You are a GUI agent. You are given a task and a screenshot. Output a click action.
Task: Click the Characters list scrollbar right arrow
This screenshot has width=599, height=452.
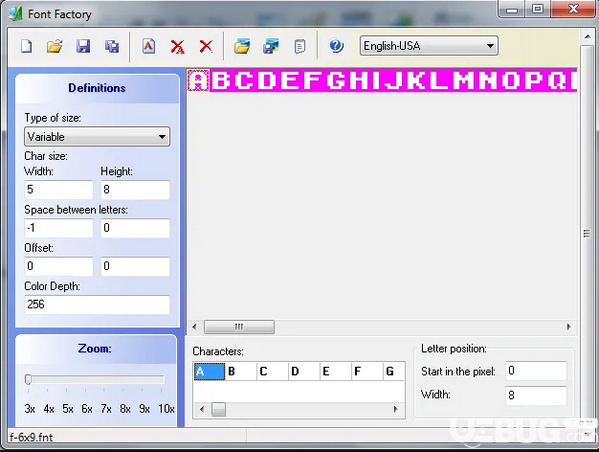coord(396,409)
